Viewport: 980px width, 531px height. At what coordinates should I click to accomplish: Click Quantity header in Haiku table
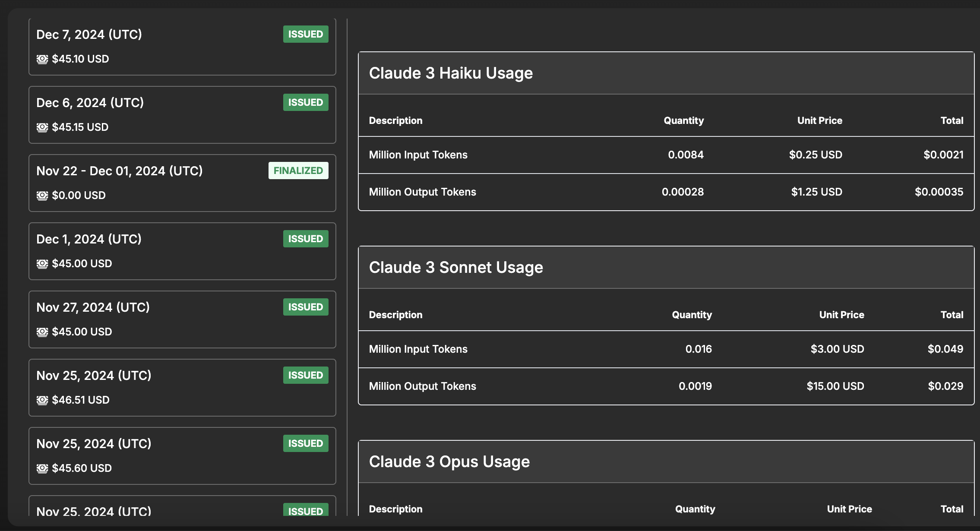click(683, 120)
